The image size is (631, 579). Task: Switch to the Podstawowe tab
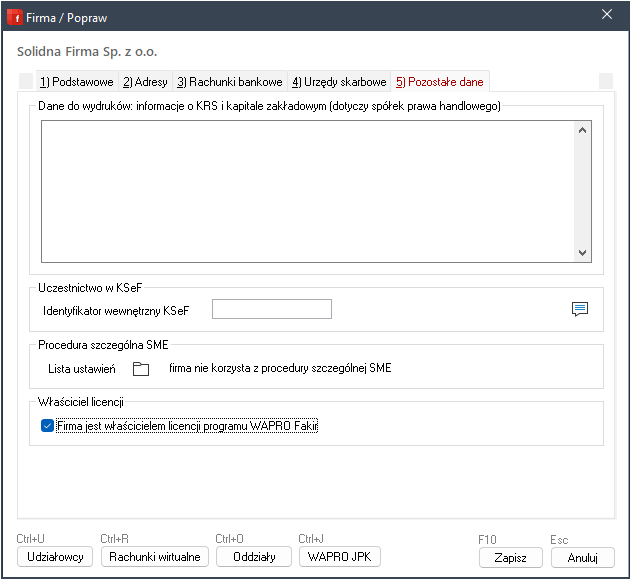pos(76,82)
